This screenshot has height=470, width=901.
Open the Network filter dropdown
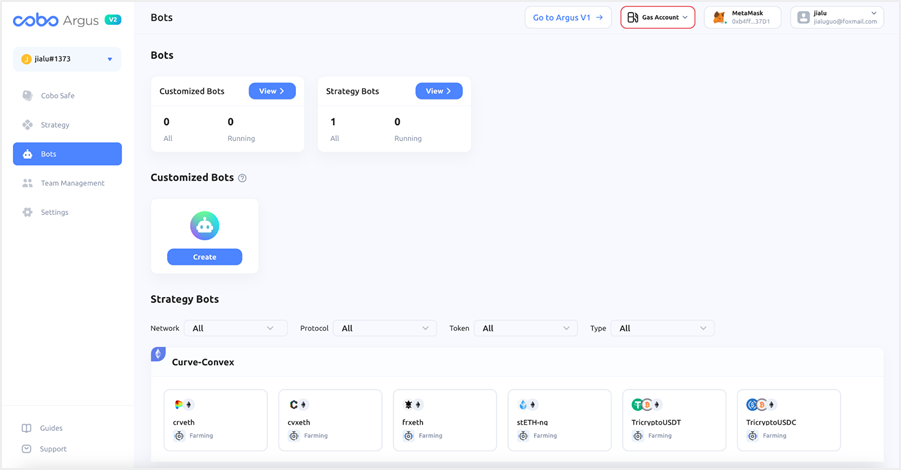point(235,328)
